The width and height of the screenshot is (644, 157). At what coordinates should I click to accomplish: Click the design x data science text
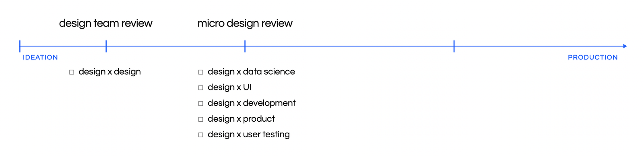pos(251,72)
